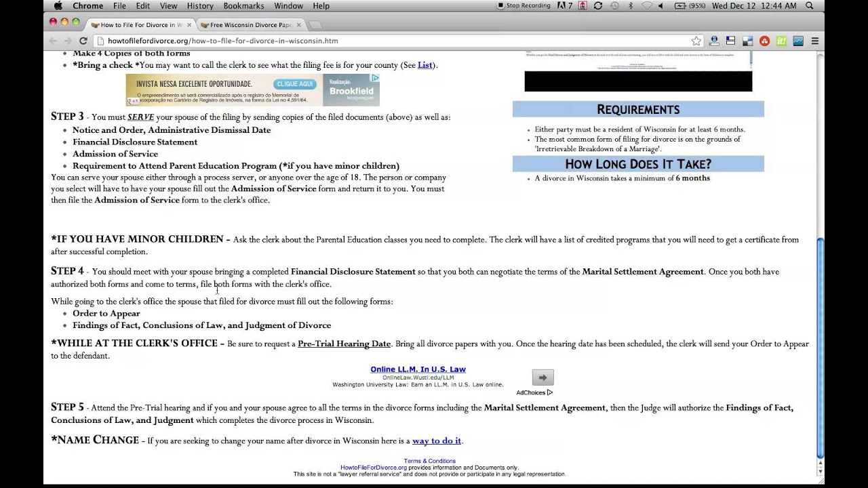The image size is (868, 488).
Task: Click the red upload menu bar icon
Action: pyautogui.click(x=583, y=5)
